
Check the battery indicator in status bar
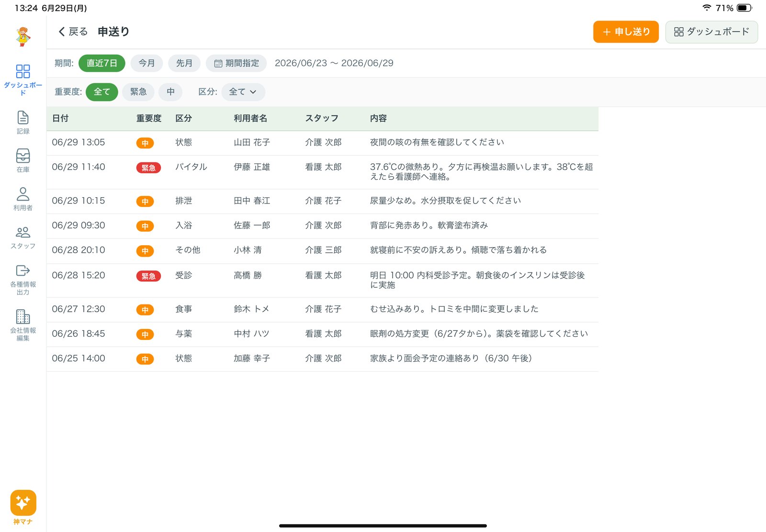click(x=744, y=8)
